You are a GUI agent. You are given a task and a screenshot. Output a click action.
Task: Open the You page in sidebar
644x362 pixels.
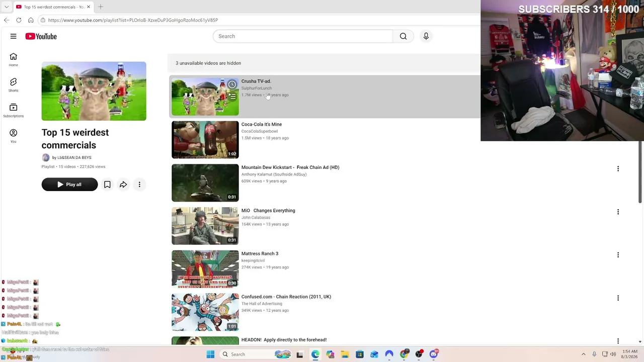pyautogui.click(x=14, y=136)
